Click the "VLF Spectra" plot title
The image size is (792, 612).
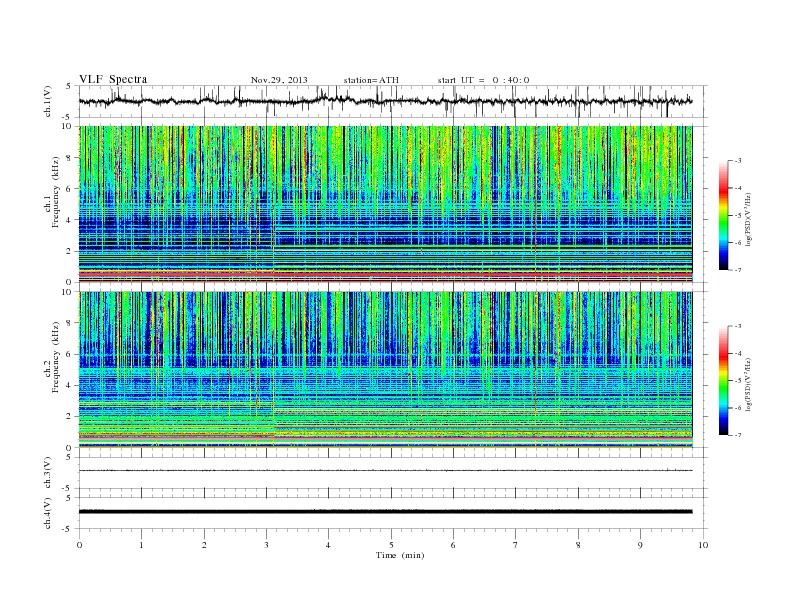[x=113, y=79]
